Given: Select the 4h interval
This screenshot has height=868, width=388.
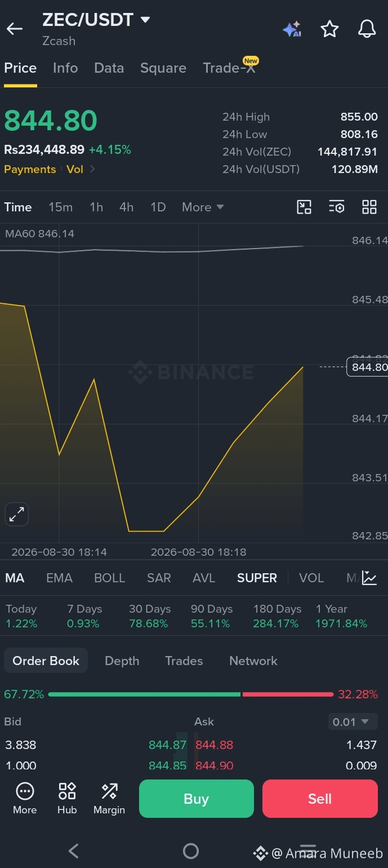Looking at the screenshot, I should pyautogui.click(x=127, y=207).
